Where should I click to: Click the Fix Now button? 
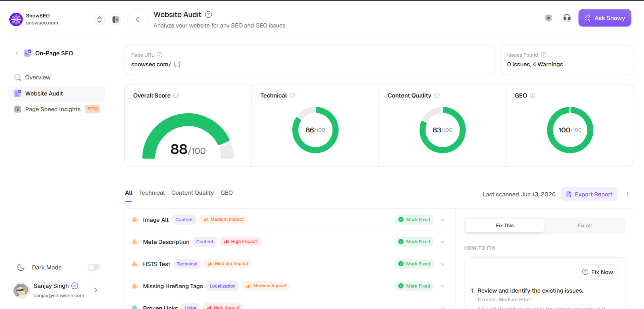point(597,272)
